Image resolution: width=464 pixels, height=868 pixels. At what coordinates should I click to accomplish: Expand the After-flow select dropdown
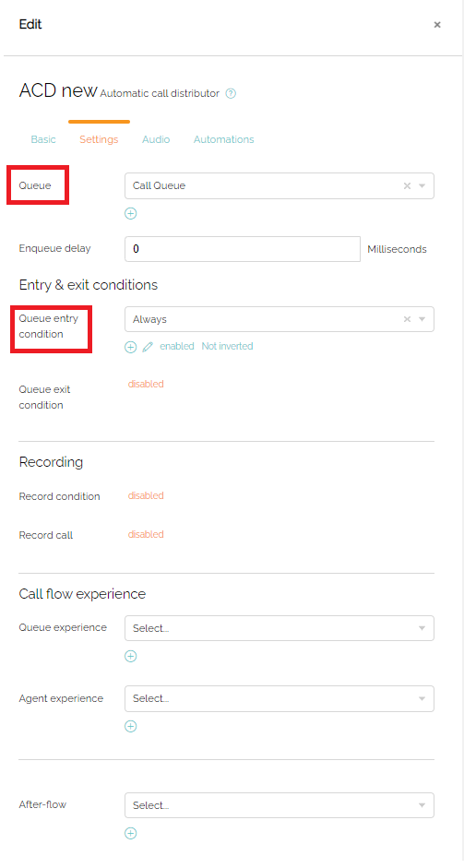pyautogui.click(x=280, y=805)
